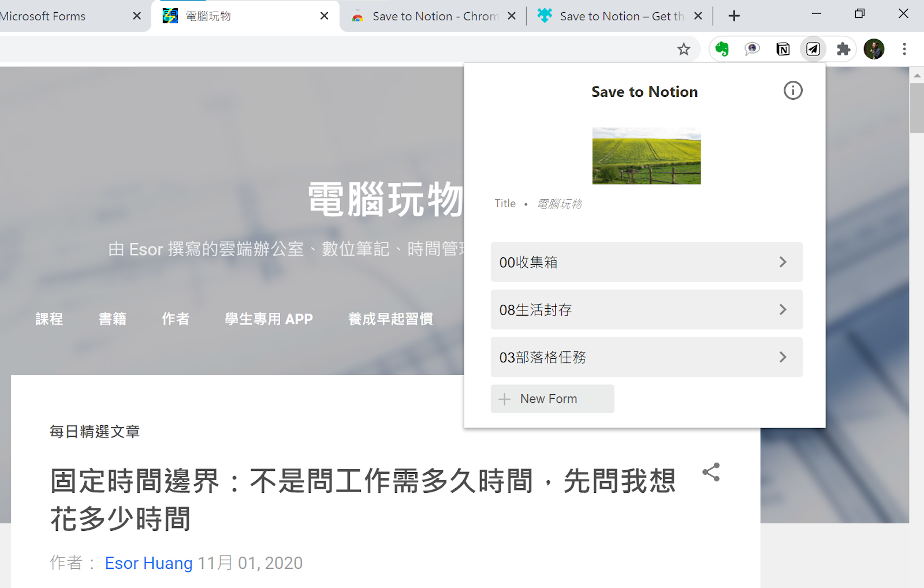Open Chrome's three-dot menu

pyautogui.click(x=904, y=49)
